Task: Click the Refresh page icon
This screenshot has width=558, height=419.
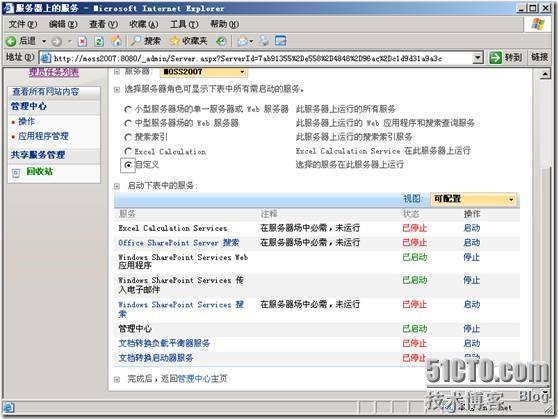Action: [x=99, y=41]
